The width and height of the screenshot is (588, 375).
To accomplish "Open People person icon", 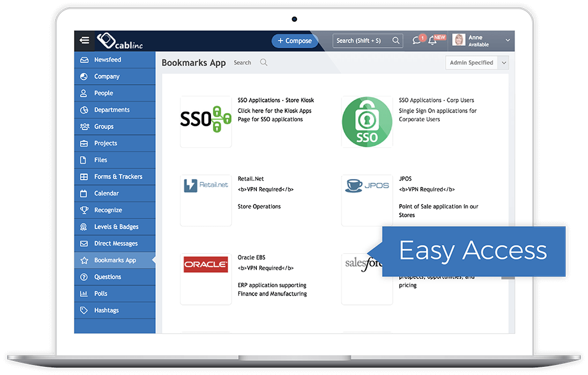I will click(x=83, y=93).
